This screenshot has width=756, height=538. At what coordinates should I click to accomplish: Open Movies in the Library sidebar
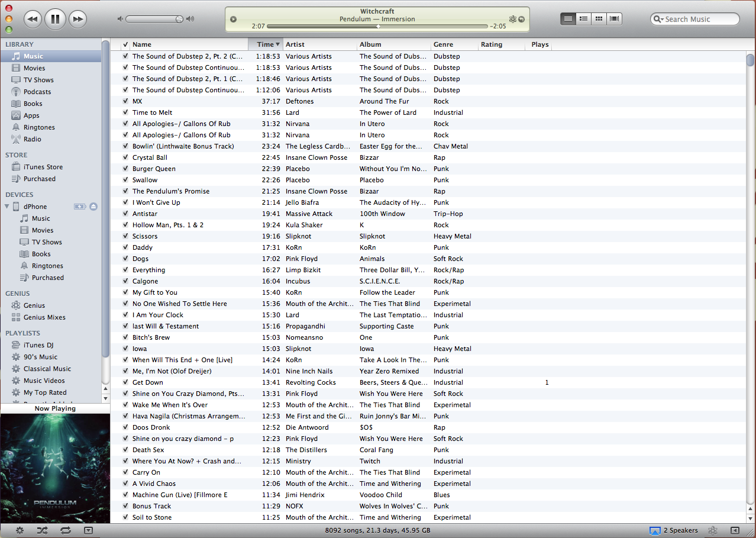click(51, 68)
